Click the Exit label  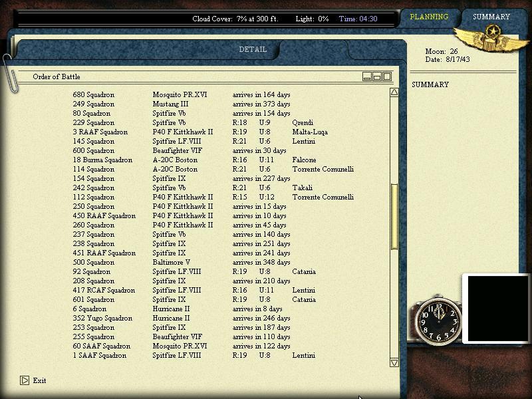39,380
